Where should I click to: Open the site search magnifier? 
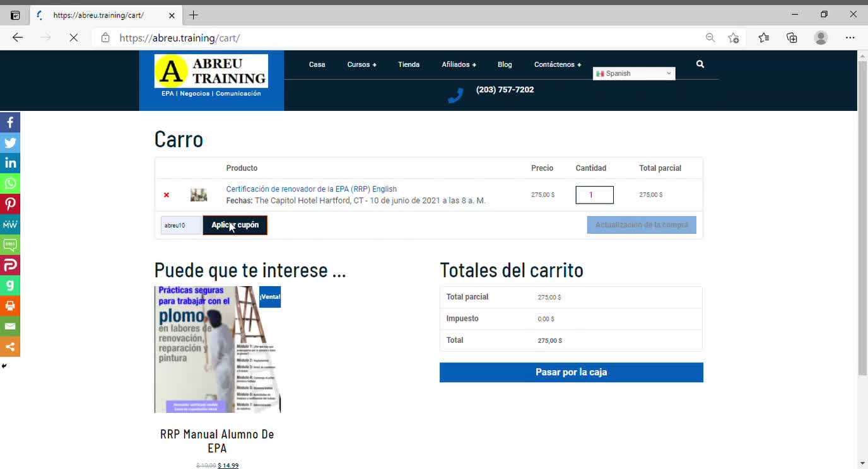tap(700, 64)
